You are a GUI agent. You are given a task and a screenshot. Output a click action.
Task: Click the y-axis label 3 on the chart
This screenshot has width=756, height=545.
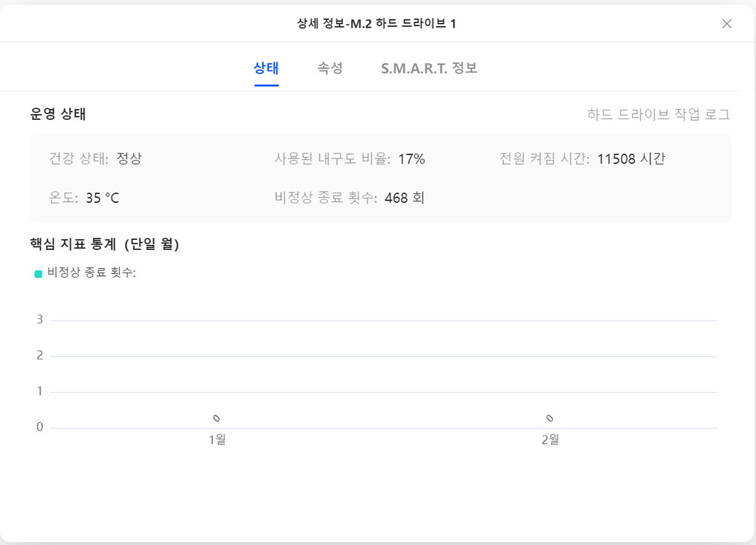point(40,320)
